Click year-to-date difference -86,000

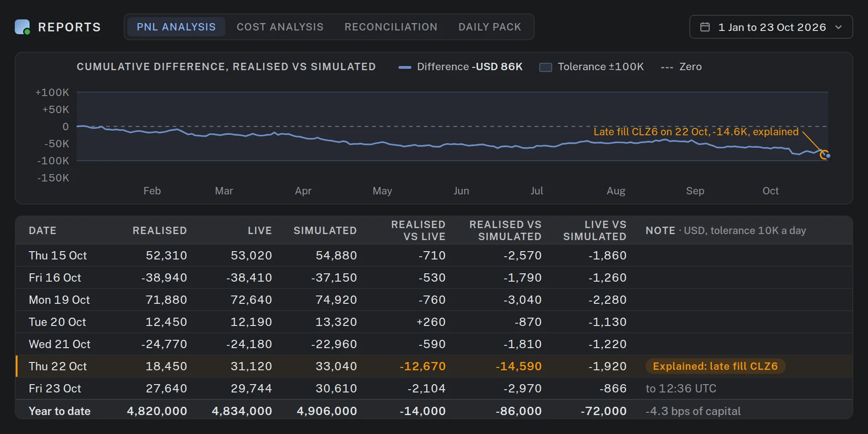[518, 411]
